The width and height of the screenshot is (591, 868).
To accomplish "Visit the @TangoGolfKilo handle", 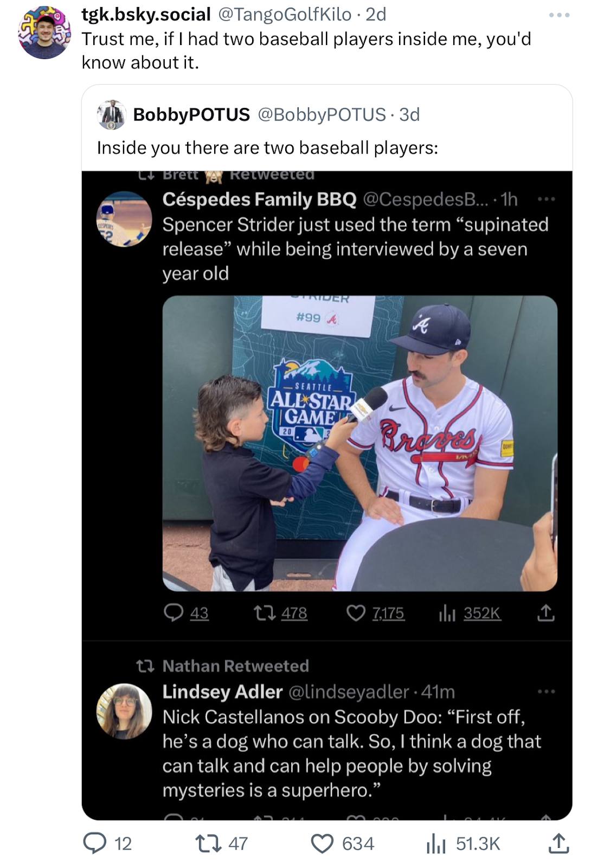I will [285, 15].
